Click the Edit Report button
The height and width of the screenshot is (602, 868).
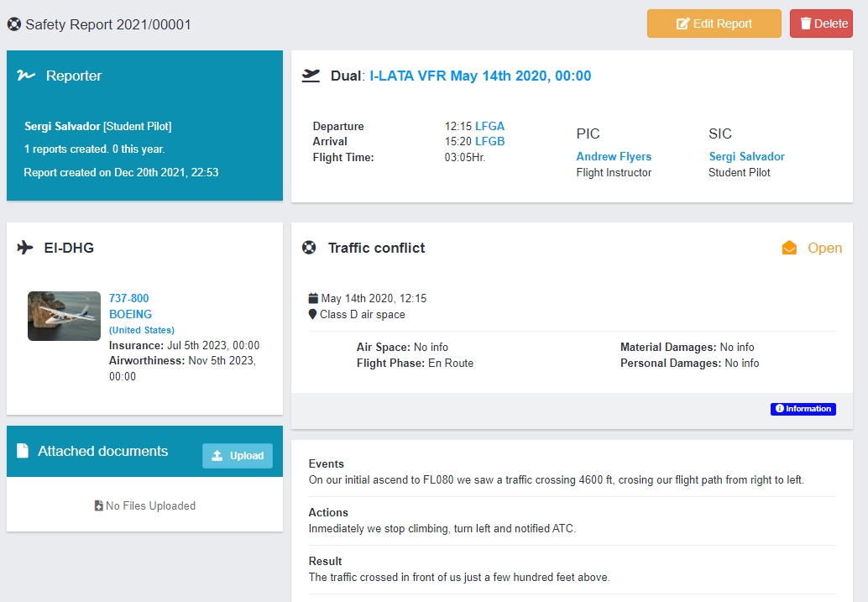[714, 24]
